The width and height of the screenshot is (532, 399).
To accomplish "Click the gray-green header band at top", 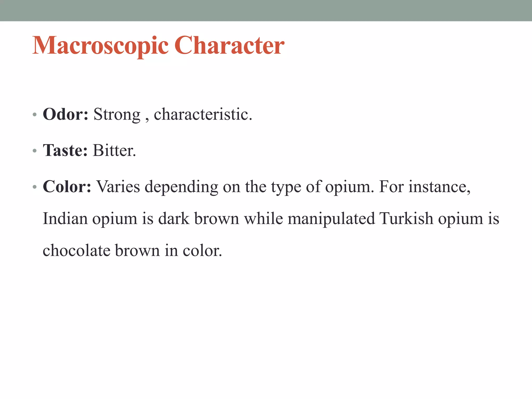I will (x=266, y=10).
